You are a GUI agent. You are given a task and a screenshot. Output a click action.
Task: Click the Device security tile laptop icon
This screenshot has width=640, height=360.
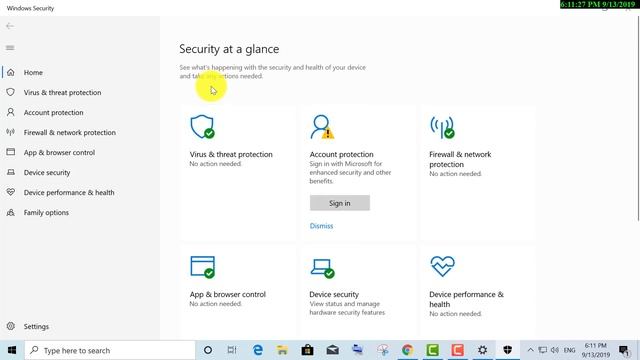point(322,268)
